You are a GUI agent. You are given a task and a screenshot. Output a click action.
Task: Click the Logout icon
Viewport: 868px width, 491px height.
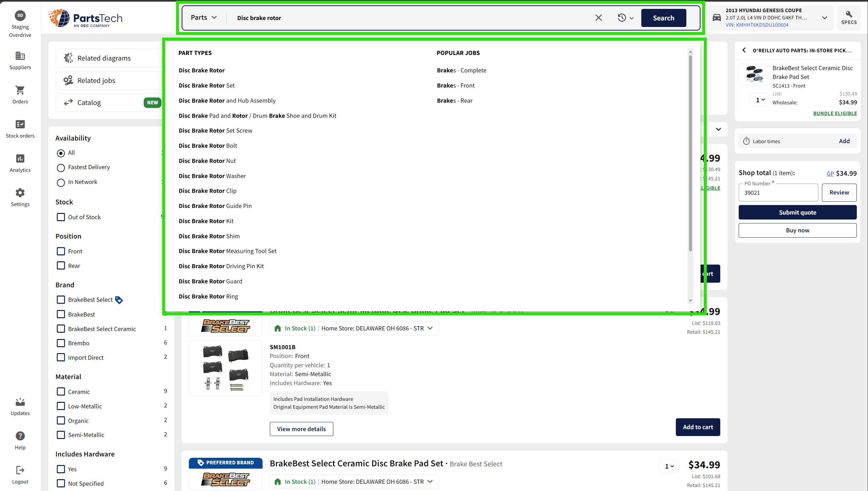20,470
